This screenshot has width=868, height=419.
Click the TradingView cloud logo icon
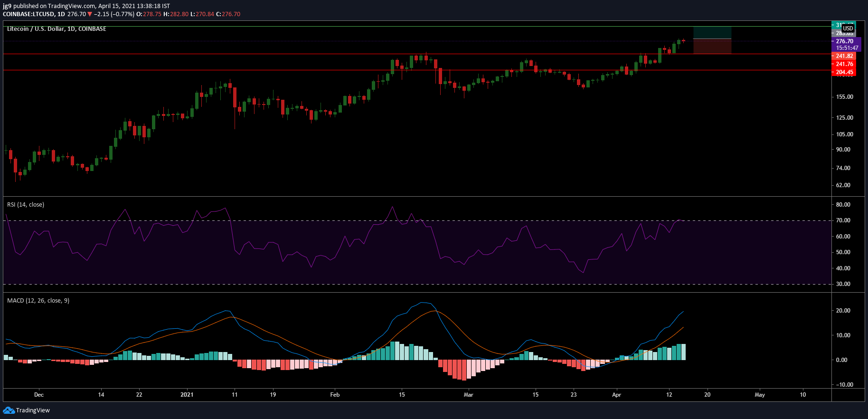coord(9,410)
